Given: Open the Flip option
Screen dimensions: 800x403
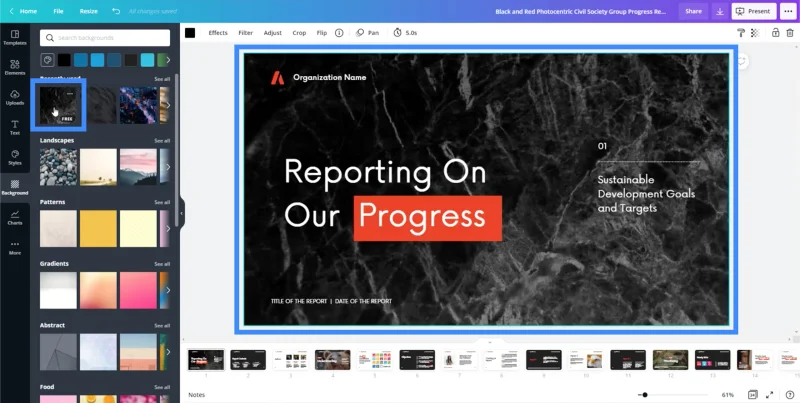Looking at the screenshot, I should pyautogui.click(x=321, y=33).
